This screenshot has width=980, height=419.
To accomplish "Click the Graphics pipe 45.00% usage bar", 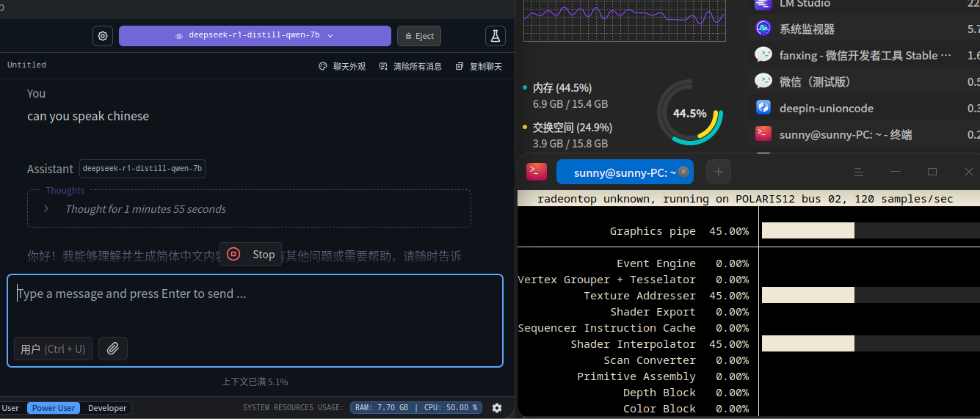I will (871, 230).
